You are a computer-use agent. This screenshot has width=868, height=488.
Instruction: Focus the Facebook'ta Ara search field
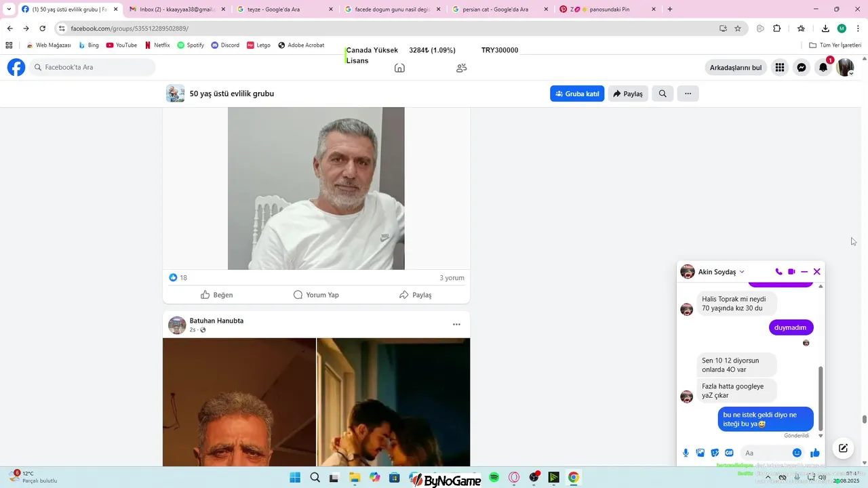92,67
